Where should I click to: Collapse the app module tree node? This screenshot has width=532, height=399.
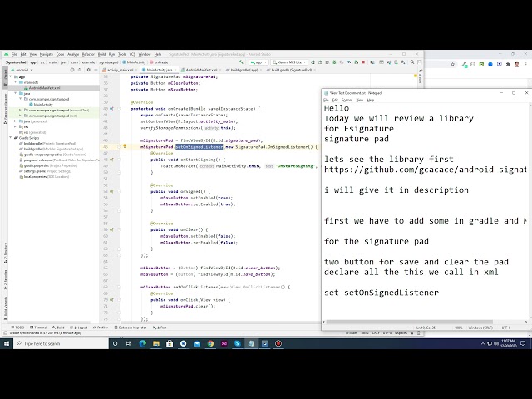(x=11, y=77)
